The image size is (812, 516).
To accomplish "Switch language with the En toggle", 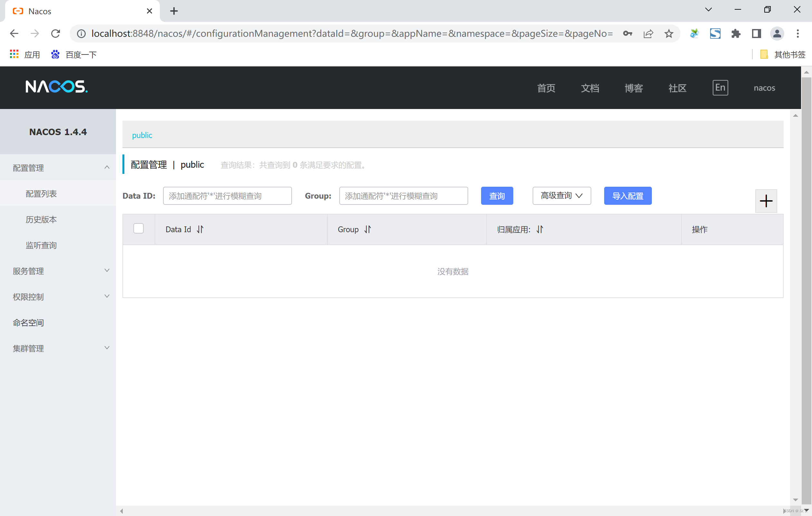I will pos(720,88).
